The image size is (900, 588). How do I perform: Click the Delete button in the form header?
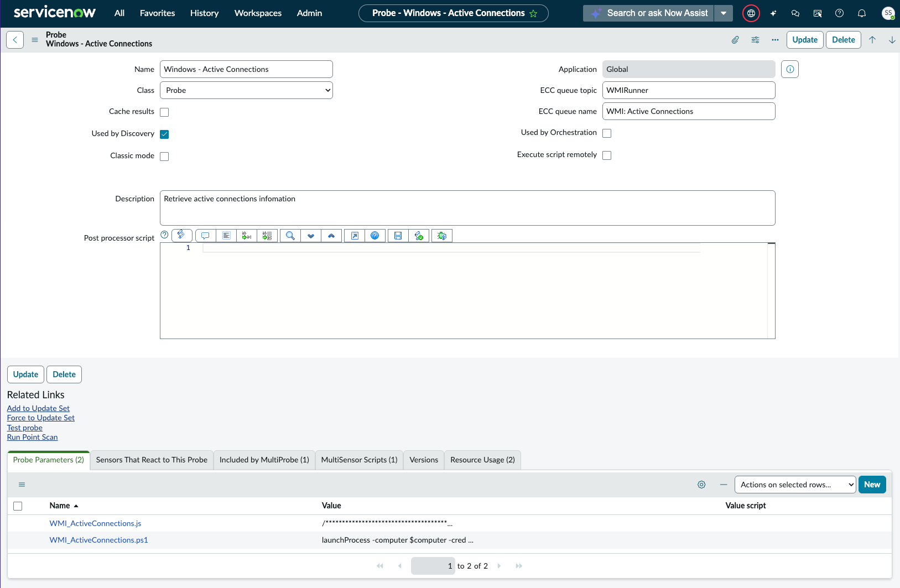pyautogui.click(x=844, y=40)
